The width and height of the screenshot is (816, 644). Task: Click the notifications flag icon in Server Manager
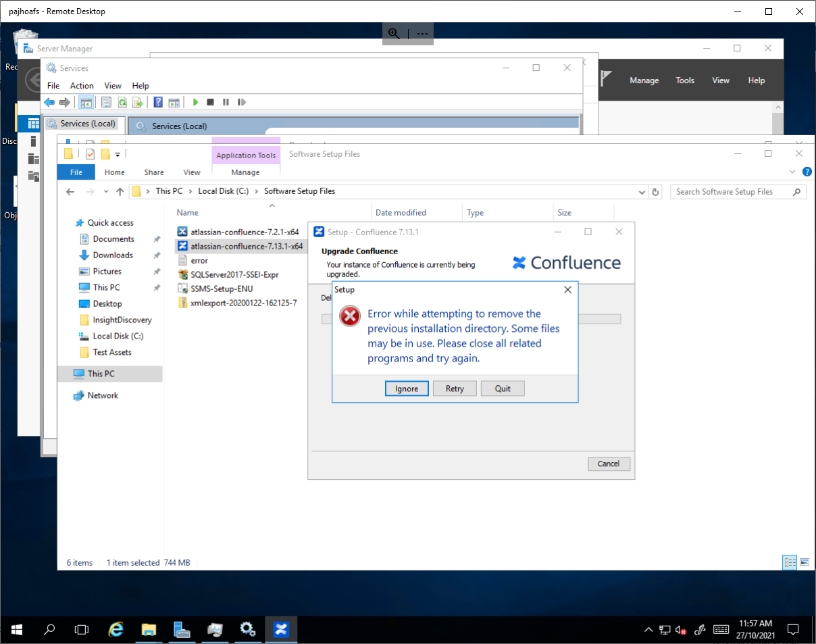pyautogui.click(x=606, y=78)
